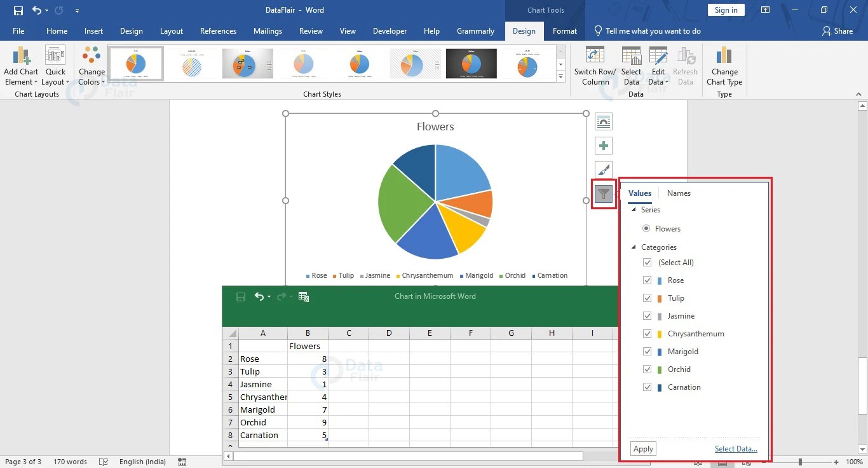Open Undo dropdown in chart spreadsheet
Viewport: 868px width, 468px height.
(269, 296)
